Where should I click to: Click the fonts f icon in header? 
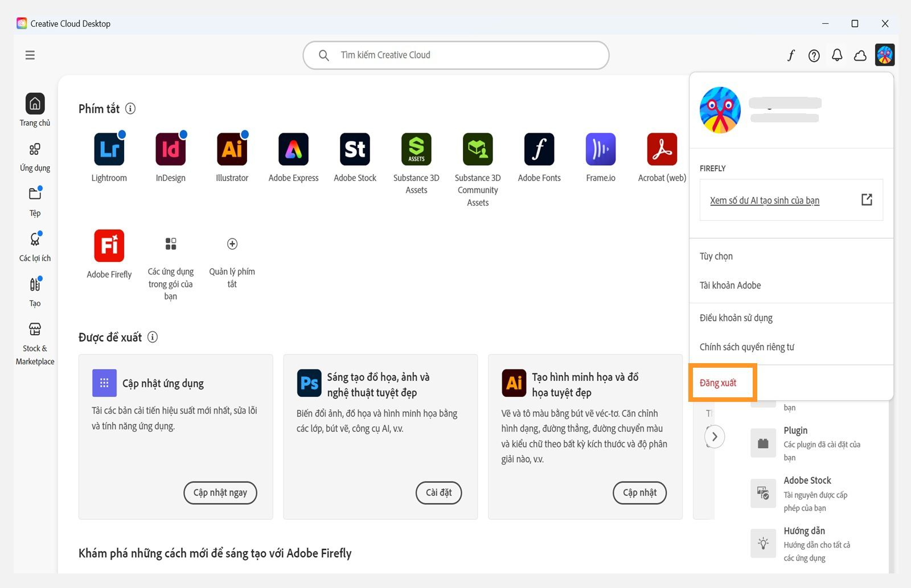point(791,55)
